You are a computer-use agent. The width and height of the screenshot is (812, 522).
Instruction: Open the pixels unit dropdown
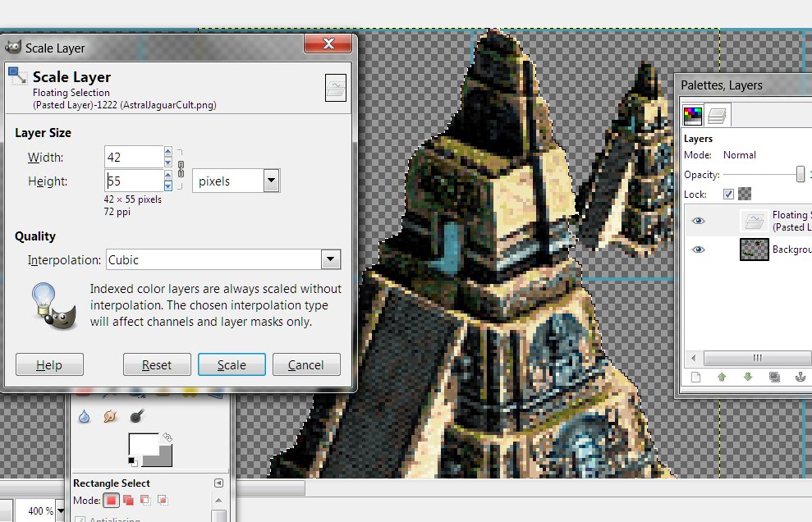coord(271,181)
